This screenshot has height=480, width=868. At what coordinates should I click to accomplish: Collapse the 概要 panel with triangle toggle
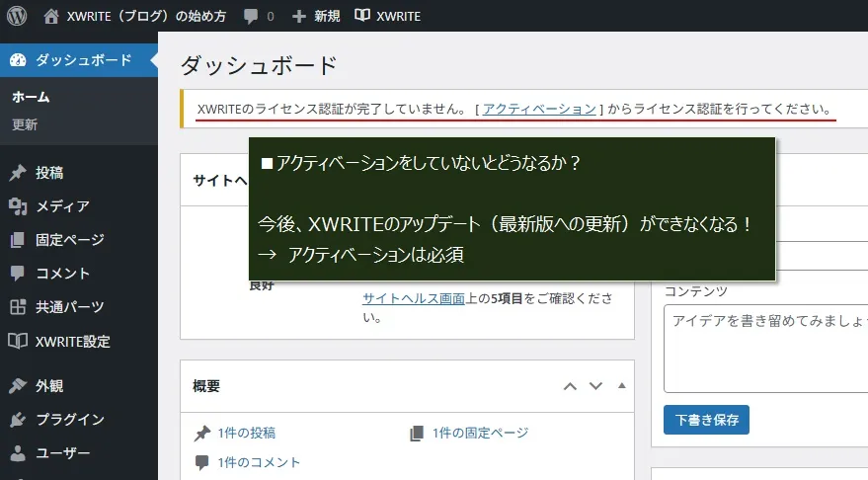pyautogui.click(x=622, y=385)
